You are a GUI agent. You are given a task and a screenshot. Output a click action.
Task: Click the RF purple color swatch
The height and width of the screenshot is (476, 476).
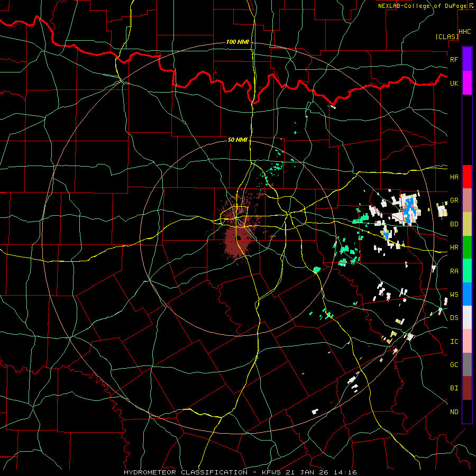pyautogui.click(x=467, y=59)
